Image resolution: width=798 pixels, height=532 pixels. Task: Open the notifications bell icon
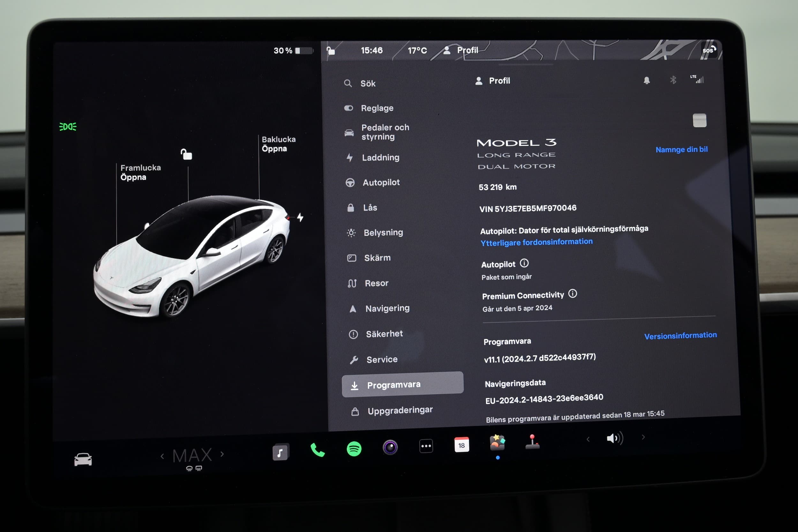pos(647,80)
